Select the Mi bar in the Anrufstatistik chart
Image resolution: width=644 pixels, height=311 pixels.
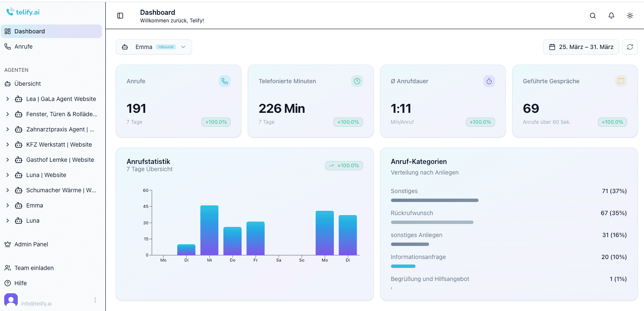coord(209,230)
